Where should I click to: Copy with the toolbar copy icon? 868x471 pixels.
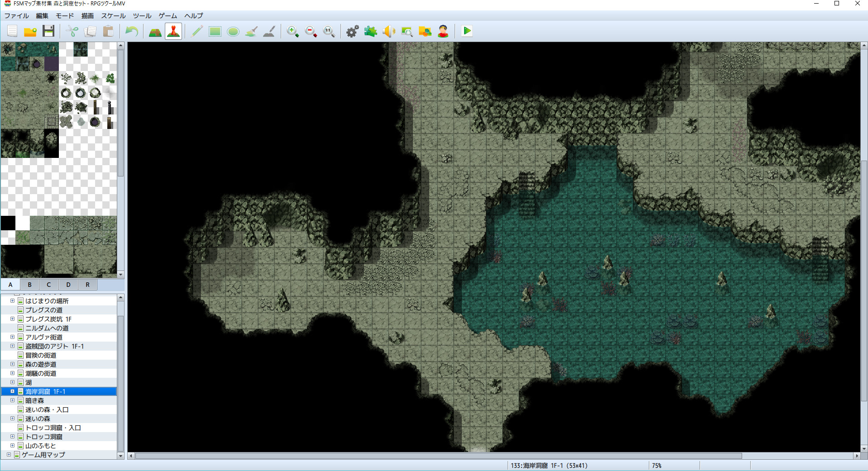click(90, 31)
